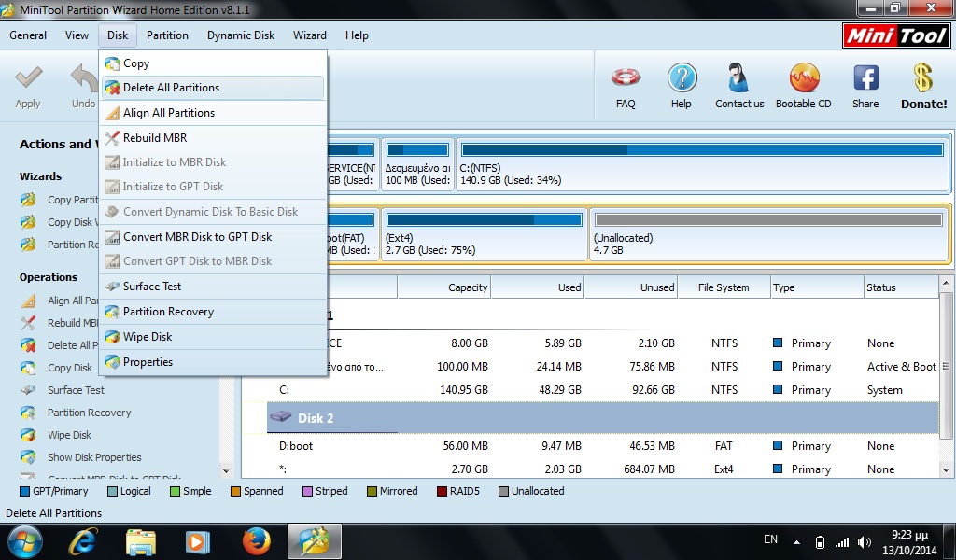The height and width of the screenshot is (560, 956).
Task: Click the Undo arrow icon
Action: pyautogui.click(x=84, y=77)
